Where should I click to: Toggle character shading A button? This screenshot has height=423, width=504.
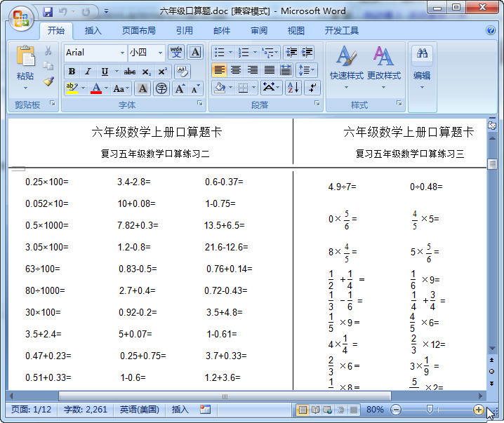[x=142, y=88]
